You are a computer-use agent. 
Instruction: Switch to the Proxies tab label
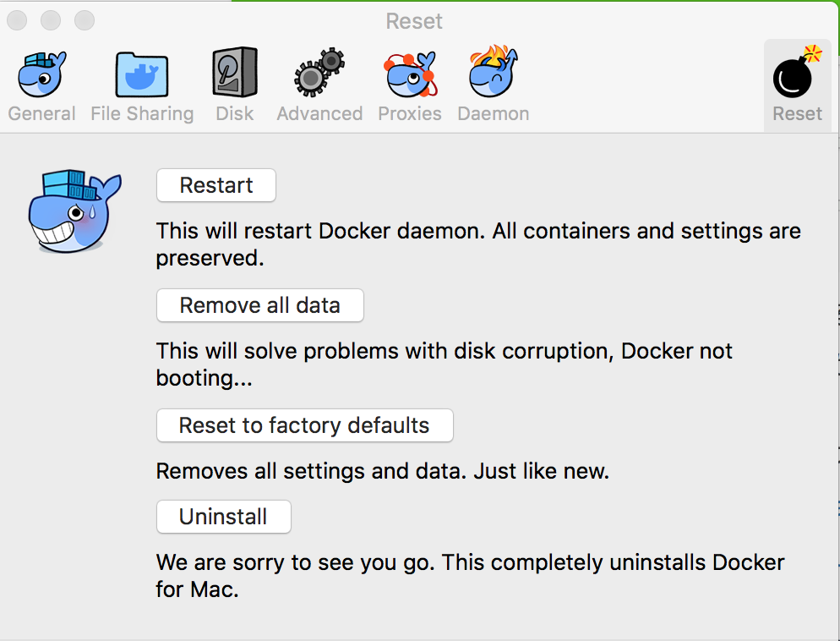tap(410, 113)
